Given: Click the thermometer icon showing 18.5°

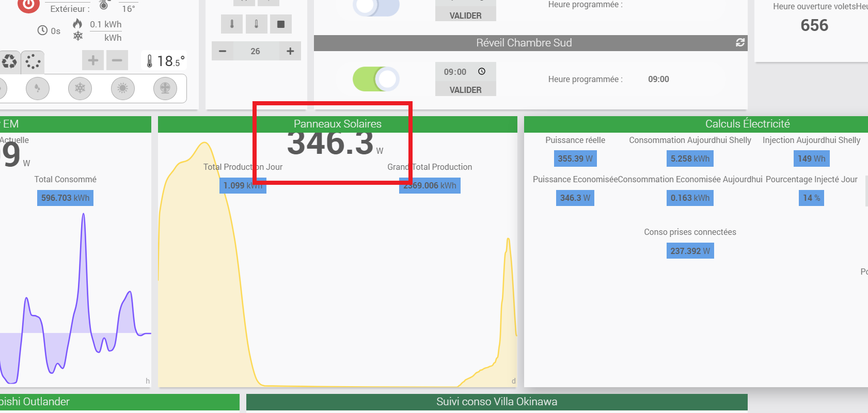Looking at the screenshot, I should (150, 61).
